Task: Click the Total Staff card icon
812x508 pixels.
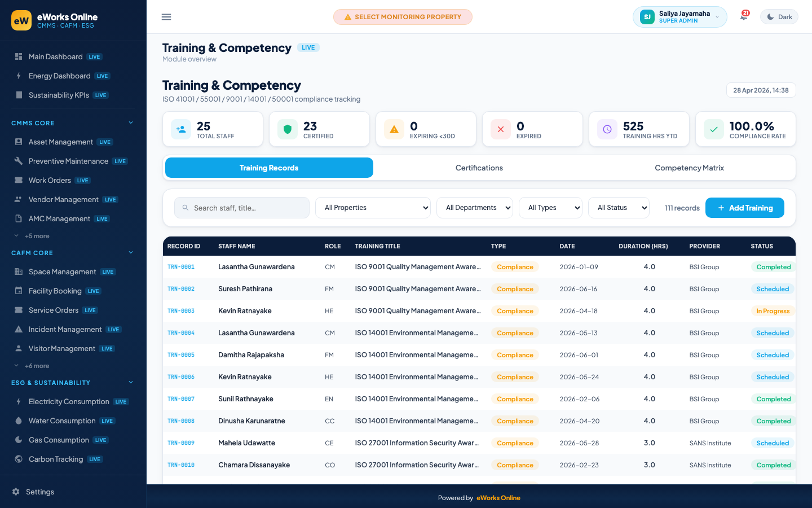Action: (x=181, y=129)
